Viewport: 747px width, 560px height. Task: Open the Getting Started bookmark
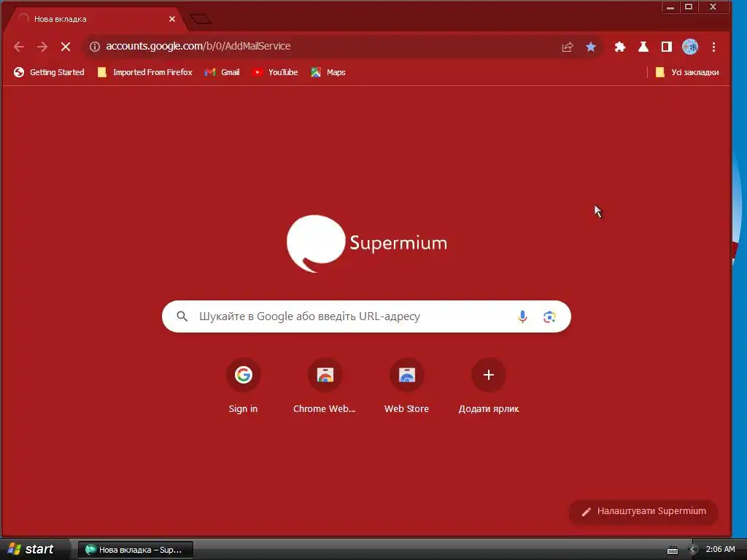[49, 72]
